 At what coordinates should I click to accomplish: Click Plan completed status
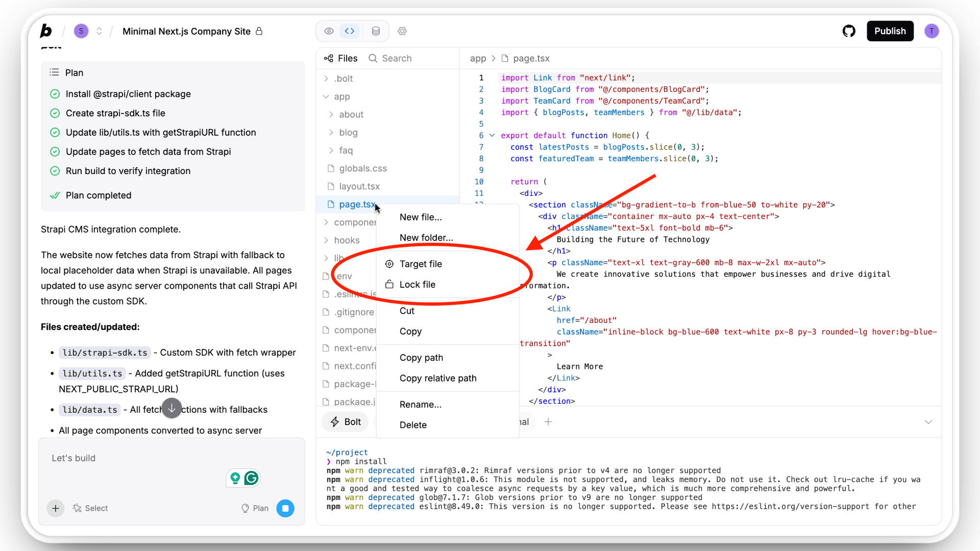99,195
